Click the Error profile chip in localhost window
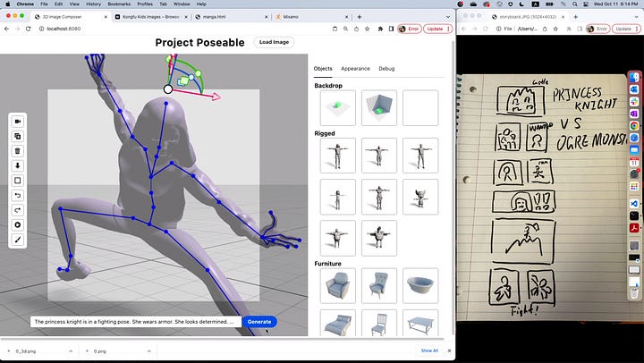The image size is (644, 363). pyautogui.click(x=409, y=29)
